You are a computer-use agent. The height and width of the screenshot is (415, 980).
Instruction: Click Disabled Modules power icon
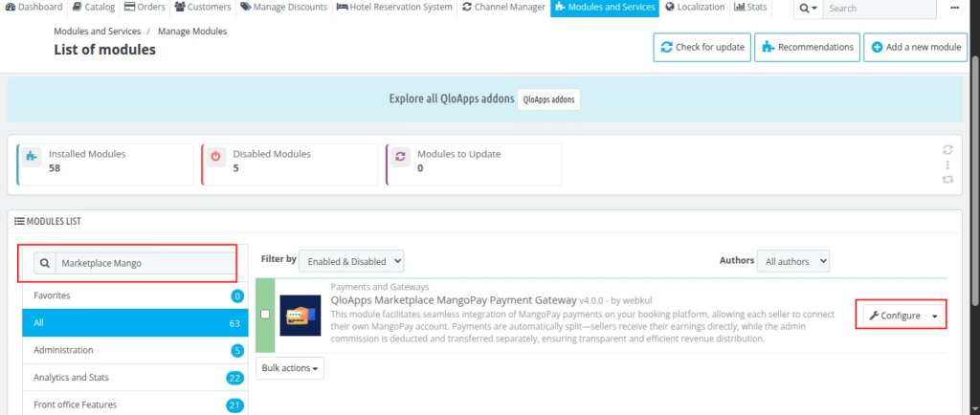pos(215,157)
